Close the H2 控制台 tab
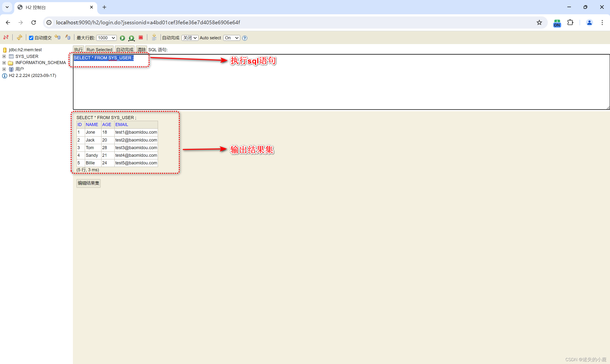 (91, 7)
